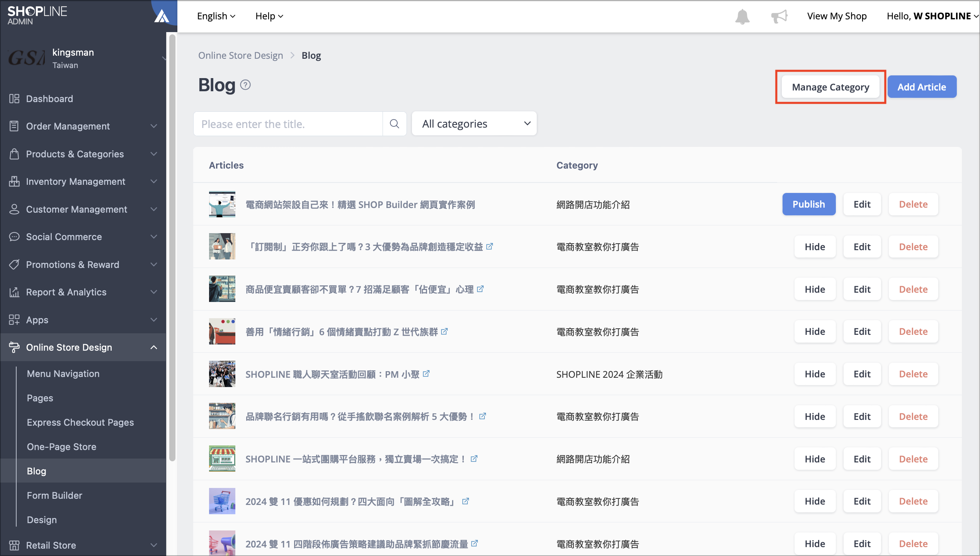
Task: Publish the SHOP Builder 網頁實作案例 article
Action: (809, 204)
